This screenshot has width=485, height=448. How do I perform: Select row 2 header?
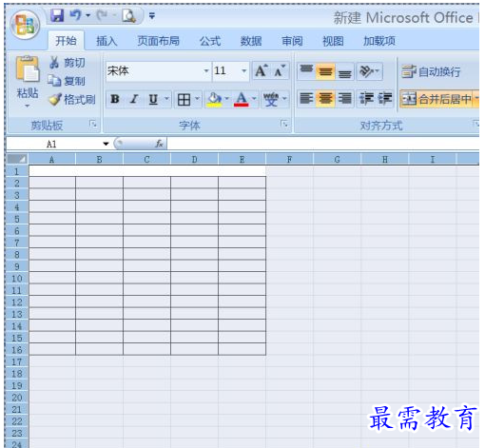(17, 183)
